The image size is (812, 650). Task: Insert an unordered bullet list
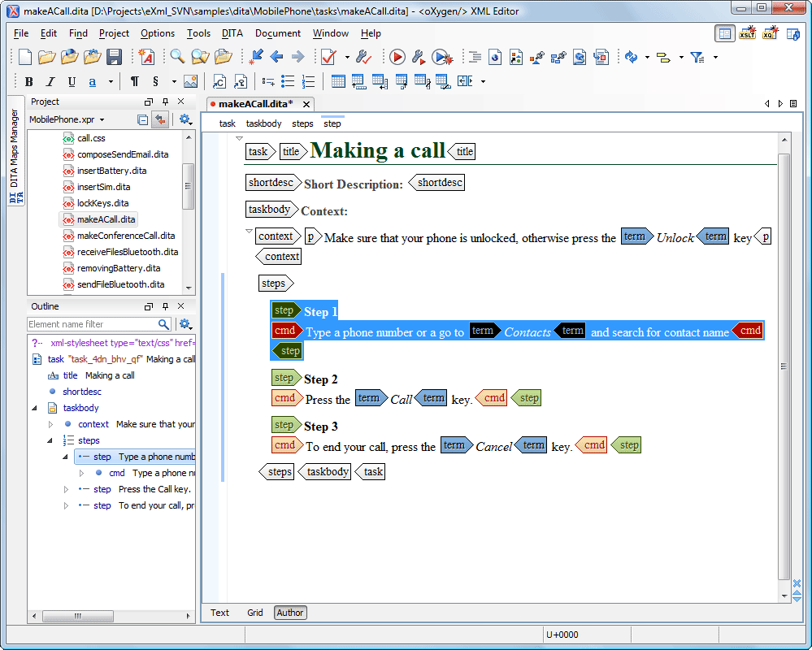click(x=288, y=81)
